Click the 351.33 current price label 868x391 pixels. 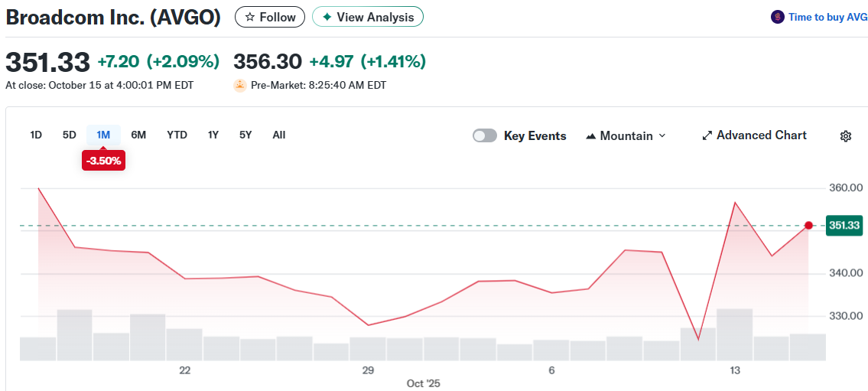pos(844,225)
